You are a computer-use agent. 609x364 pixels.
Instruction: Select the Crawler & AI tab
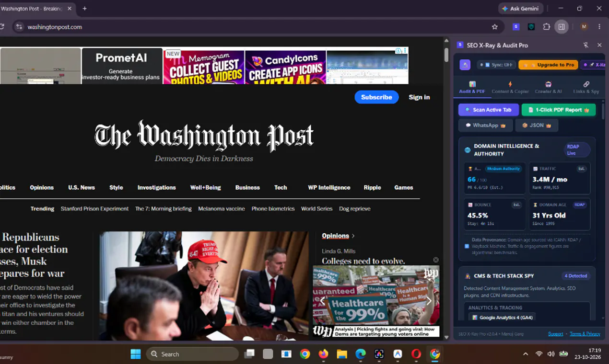point(549,87)
